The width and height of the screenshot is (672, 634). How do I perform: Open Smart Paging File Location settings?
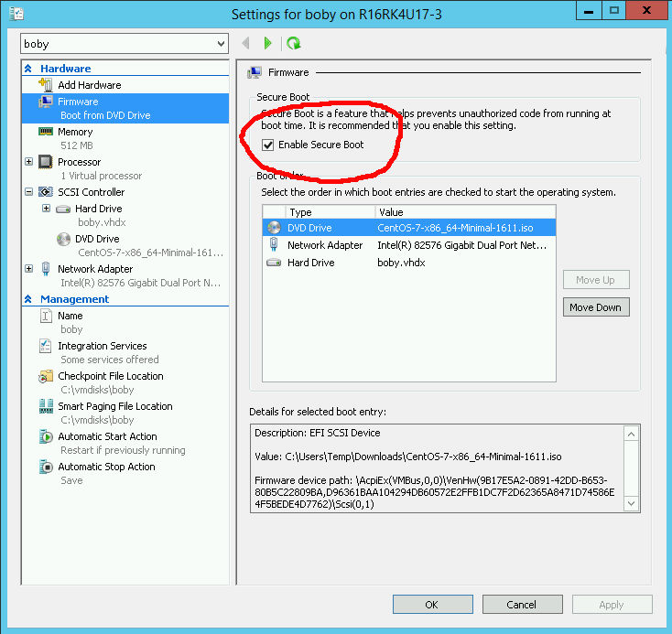tap(125, 413)
